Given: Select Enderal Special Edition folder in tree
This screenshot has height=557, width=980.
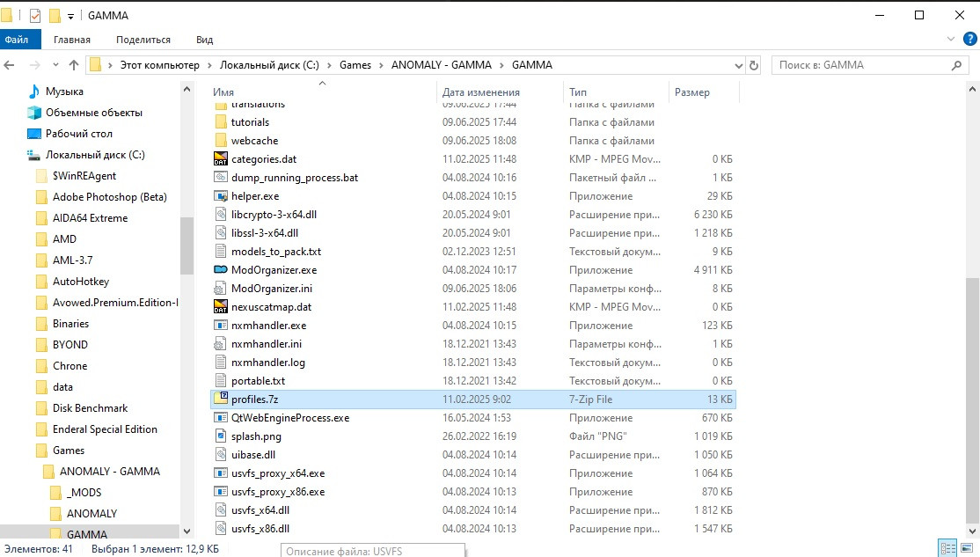Looking at the screenshot, I should (105, 429).
